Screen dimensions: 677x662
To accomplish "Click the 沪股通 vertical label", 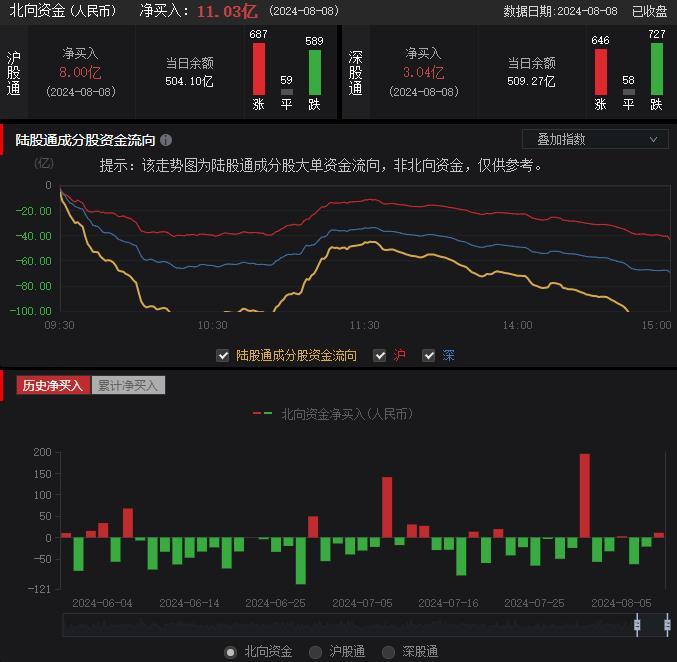I will [x=14, y=73].
